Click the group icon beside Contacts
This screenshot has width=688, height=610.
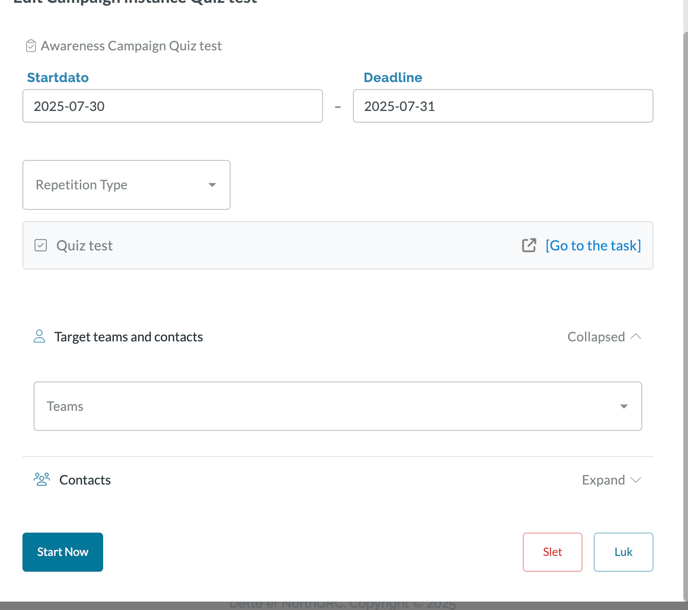(x=41, y=480)
